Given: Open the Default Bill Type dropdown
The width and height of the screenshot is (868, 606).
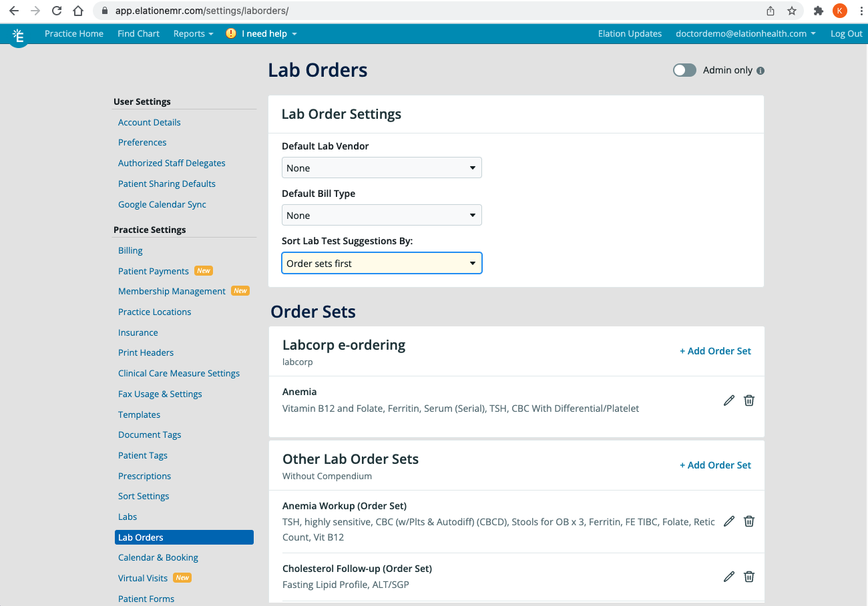Looking at the screenshot, I should [x=381, y=215].
